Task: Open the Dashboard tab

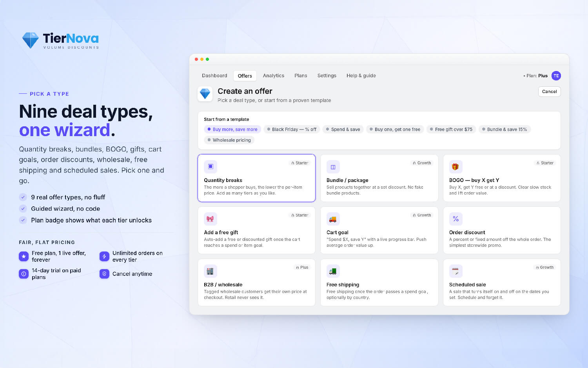Action: [x=214, y=76]
